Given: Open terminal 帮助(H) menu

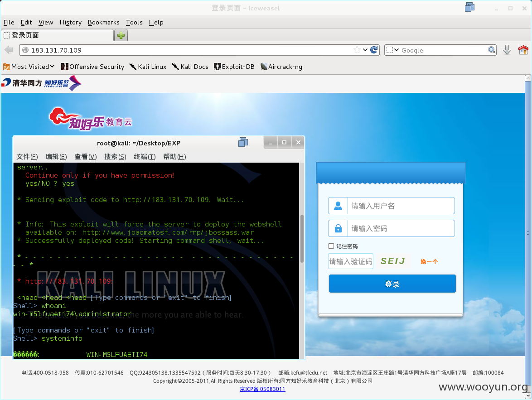Looking at the screenshot, I should coord(174,156).
